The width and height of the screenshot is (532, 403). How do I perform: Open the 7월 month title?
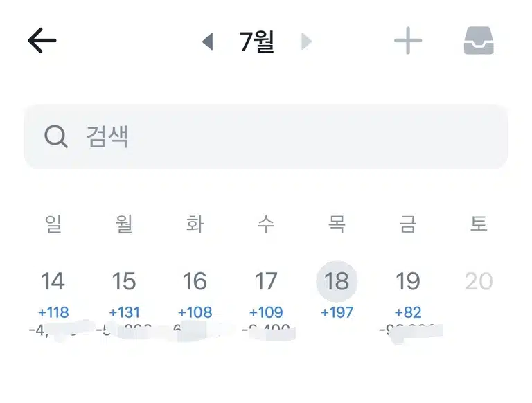[257, 42]
